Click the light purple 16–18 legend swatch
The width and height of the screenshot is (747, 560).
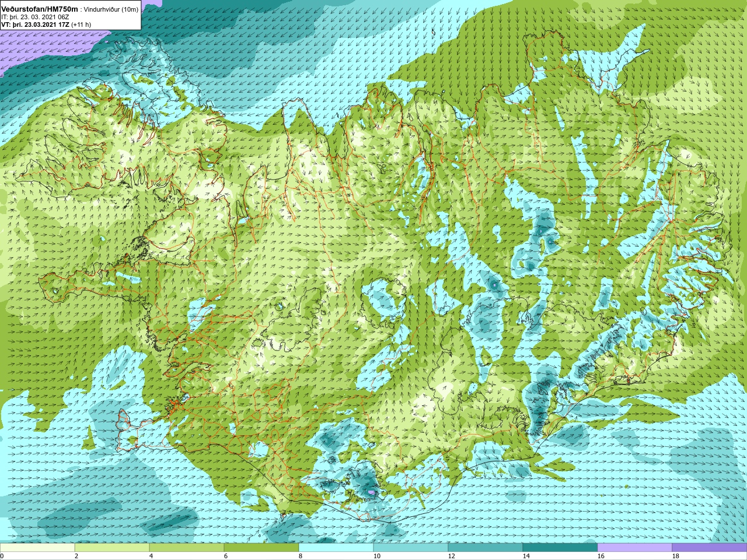pos(635,548)
